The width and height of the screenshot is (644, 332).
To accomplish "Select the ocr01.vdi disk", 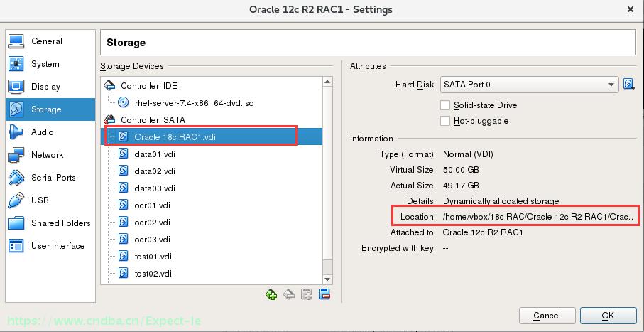I will click(212, 205).
